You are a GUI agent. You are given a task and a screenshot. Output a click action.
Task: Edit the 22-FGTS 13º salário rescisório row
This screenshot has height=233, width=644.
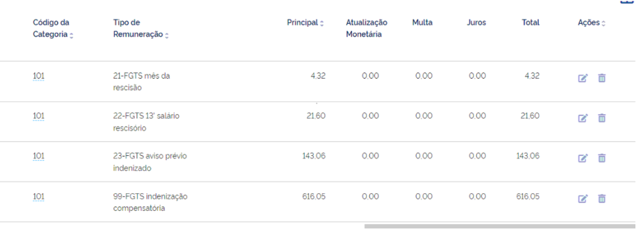click(583, 118)
